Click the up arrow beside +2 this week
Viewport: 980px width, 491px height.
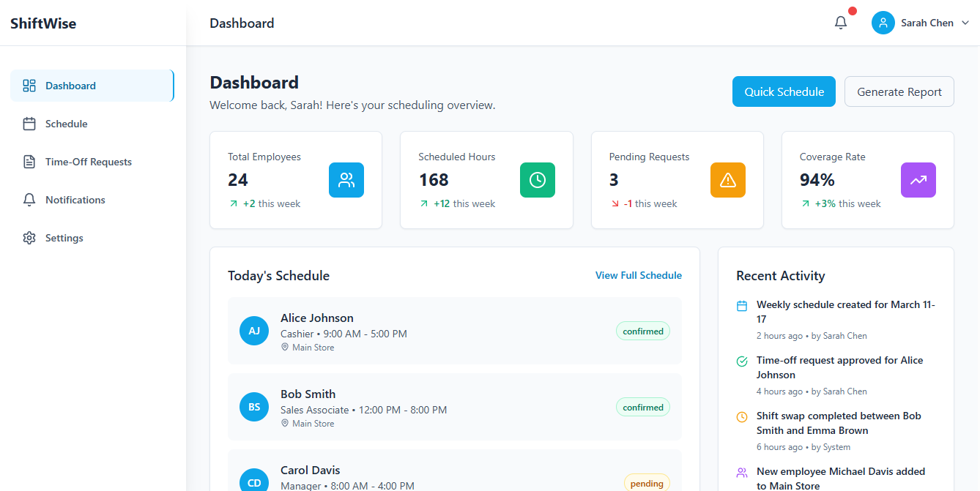(x=233, y=204)
